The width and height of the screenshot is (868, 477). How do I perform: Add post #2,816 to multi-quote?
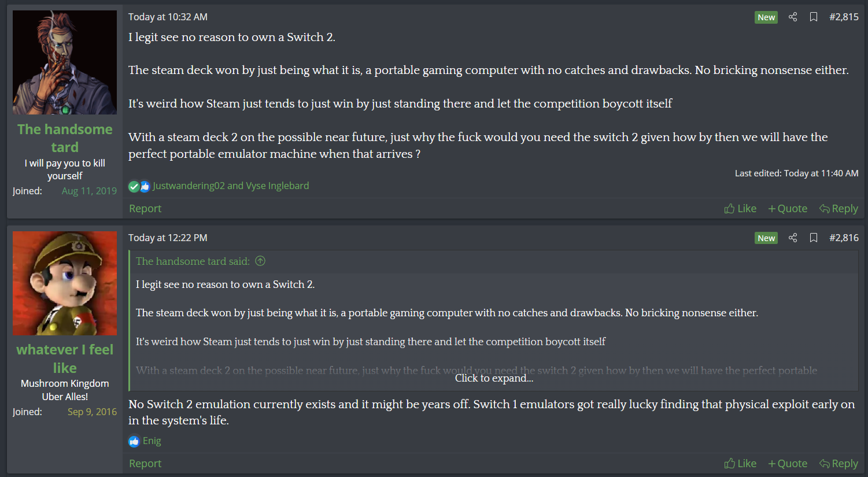click(788, 464)
